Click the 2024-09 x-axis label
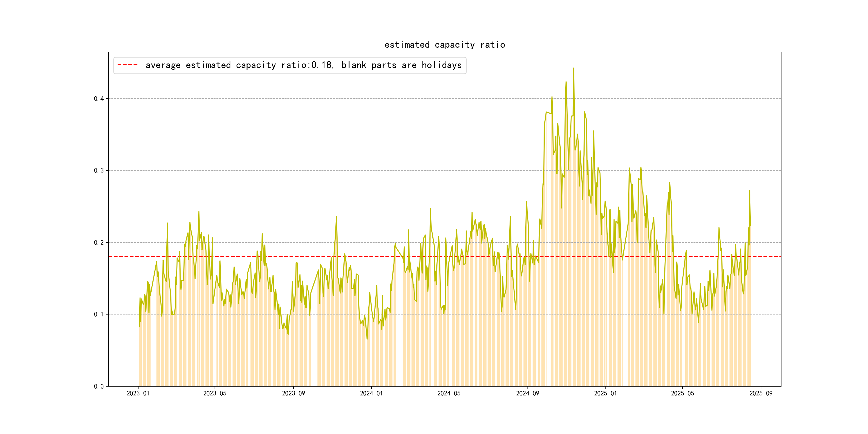This screenshot has height=434, width=868. coord(527,393)
